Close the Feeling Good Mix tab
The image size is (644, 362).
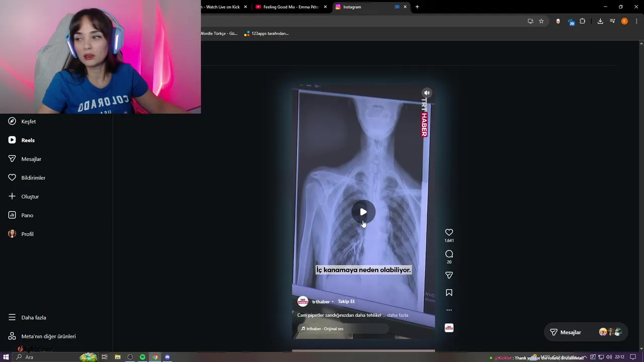point(326,7)
